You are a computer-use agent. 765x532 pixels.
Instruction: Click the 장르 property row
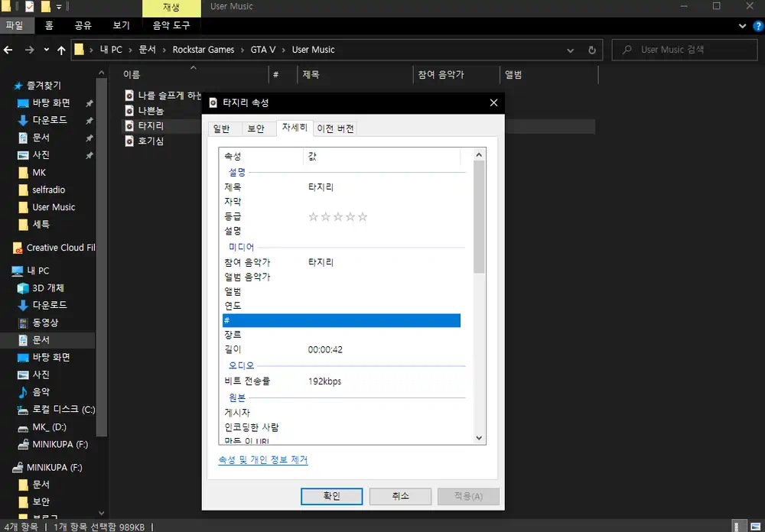[x=341, y=335]
